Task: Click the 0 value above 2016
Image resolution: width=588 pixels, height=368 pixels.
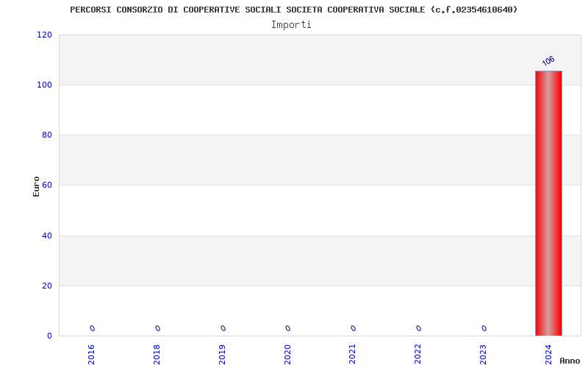Action: (93, 328)
